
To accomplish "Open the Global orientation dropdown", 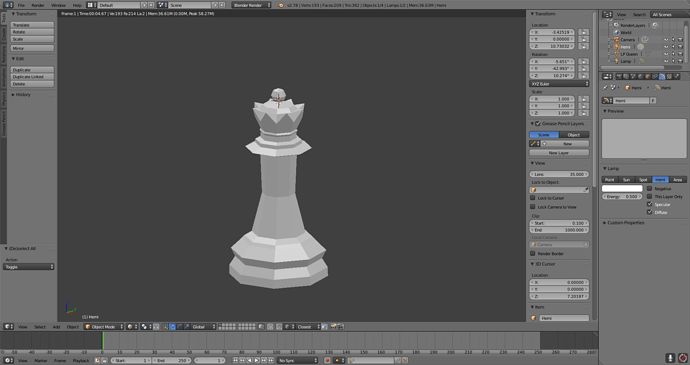I will [204, 327].
